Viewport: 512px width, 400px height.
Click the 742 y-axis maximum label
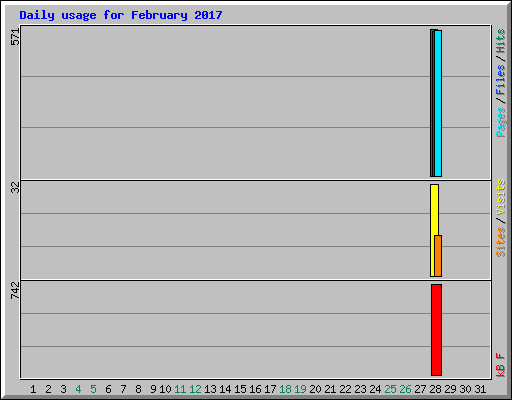15,290
